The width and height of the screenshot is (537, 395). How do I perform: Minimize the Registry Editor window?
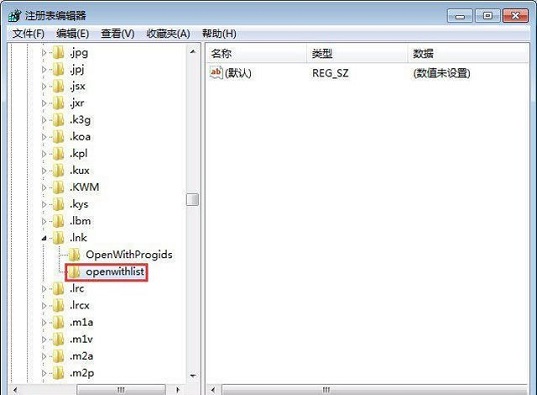pos(460,16)
